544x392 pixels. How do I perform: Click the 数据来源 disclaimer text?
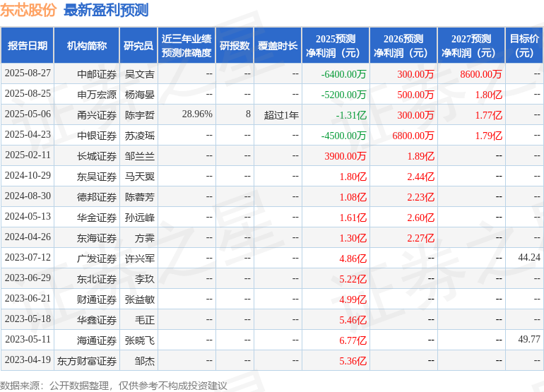pos(114,386)
